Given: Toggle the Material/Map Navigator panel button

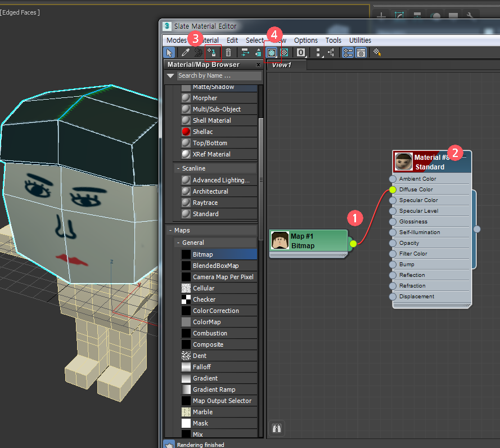Looking at the screenshot, I should click(348, 52).
